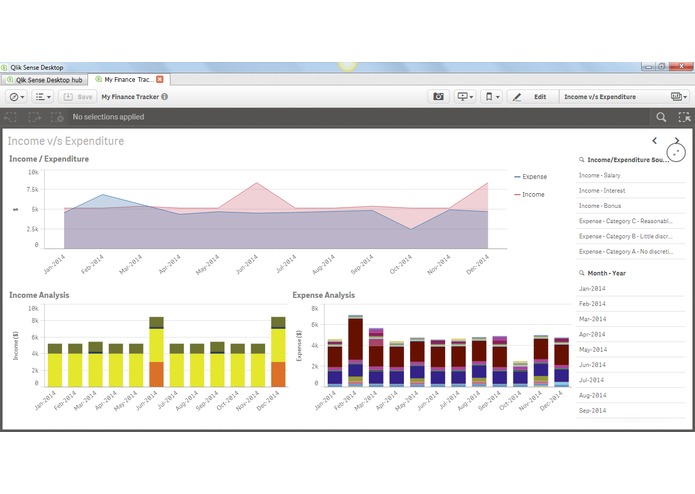
Task: Select Income - Interest filter value
Action: [x=631, y=191]
